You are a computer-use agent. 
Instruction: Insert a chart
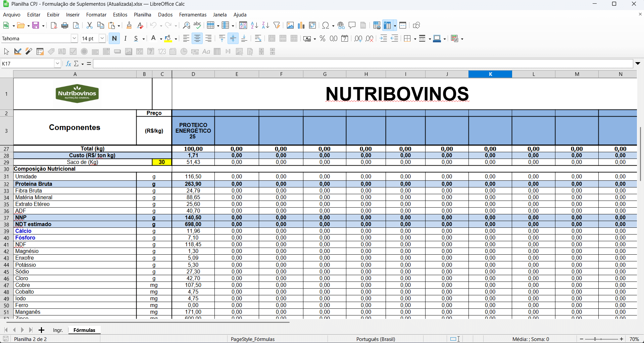[x=301, y=26]
